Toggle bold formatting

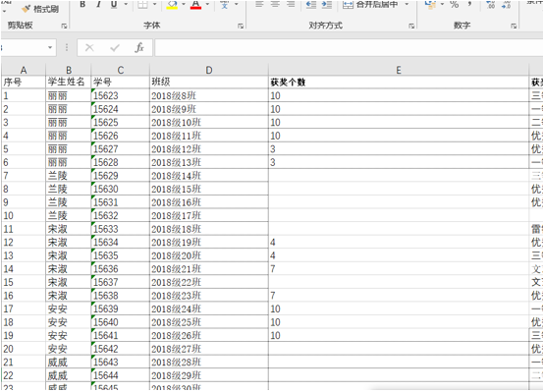(x=82, y=4)
